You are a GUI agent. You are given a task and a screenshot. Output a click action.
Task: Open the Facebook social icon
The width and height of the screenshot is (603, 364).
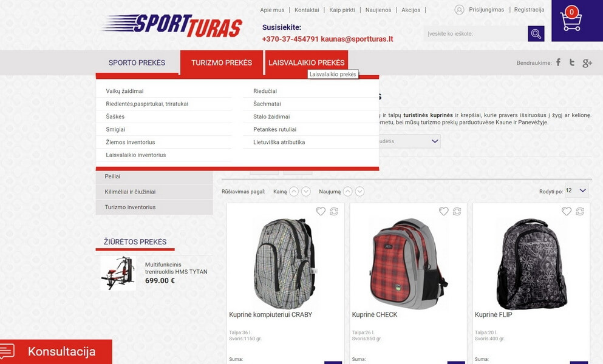(x=559, y=62)
